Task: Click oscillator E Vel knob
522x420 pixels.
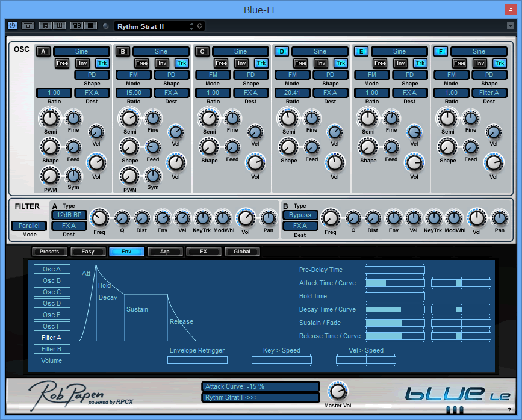Action: 414,132
